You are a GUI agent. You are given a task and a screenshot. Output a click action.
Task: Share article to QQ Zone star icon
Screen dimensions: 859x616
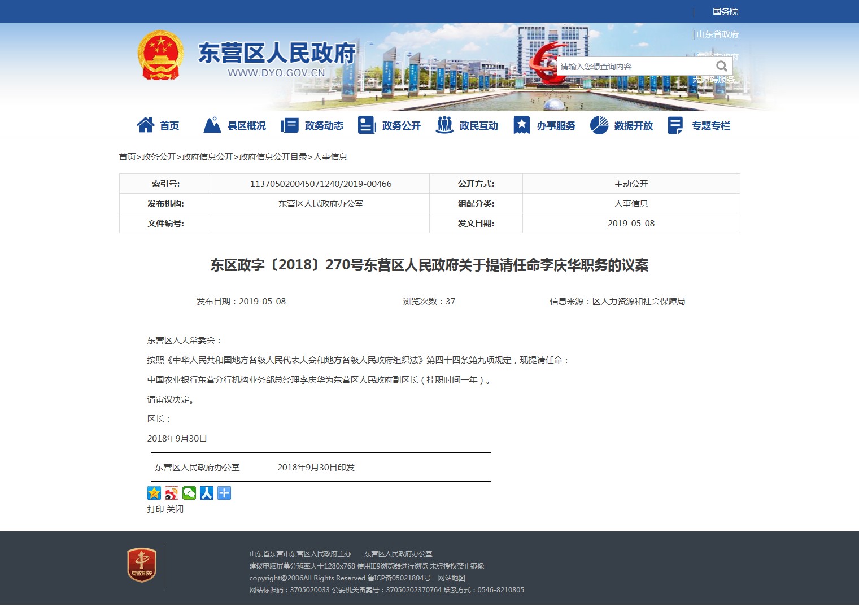[154, 493]
